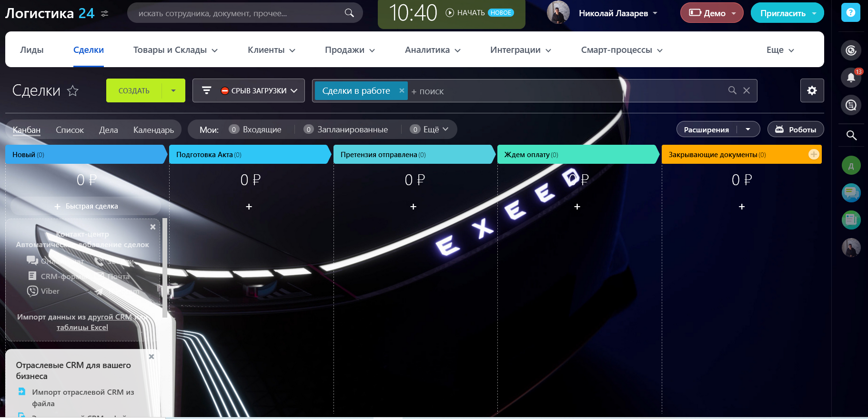868x419 pixels.
Task: Open the Лиды menu item
Action: 32,50
